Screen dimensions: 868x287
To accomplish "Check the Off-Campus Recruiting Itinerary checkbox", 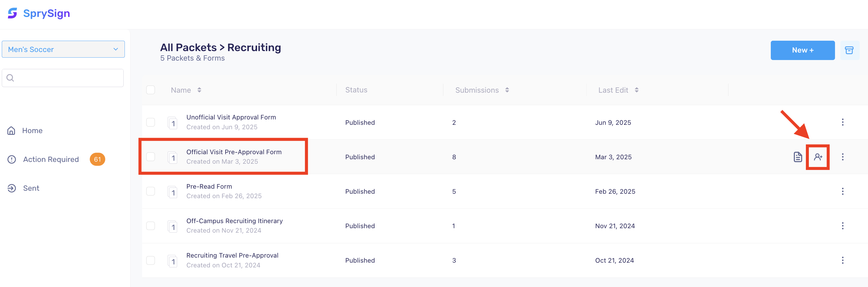I will [x=151, y=226].
